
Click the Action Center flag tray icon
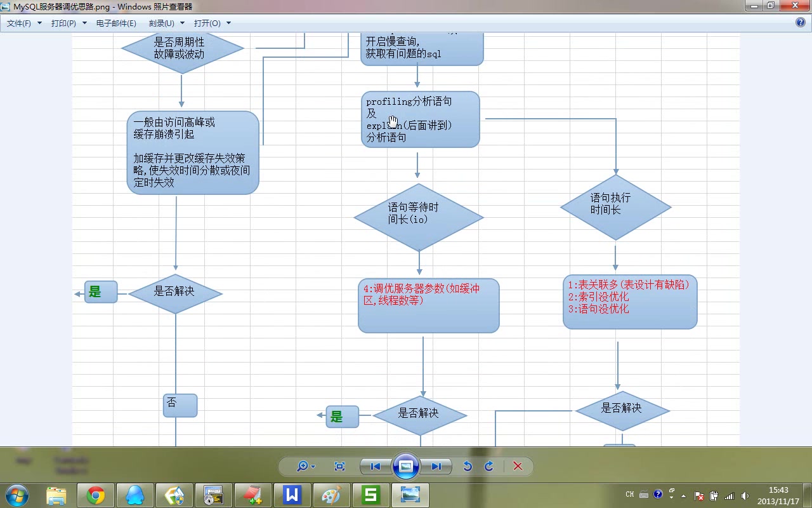click(699, 496)
